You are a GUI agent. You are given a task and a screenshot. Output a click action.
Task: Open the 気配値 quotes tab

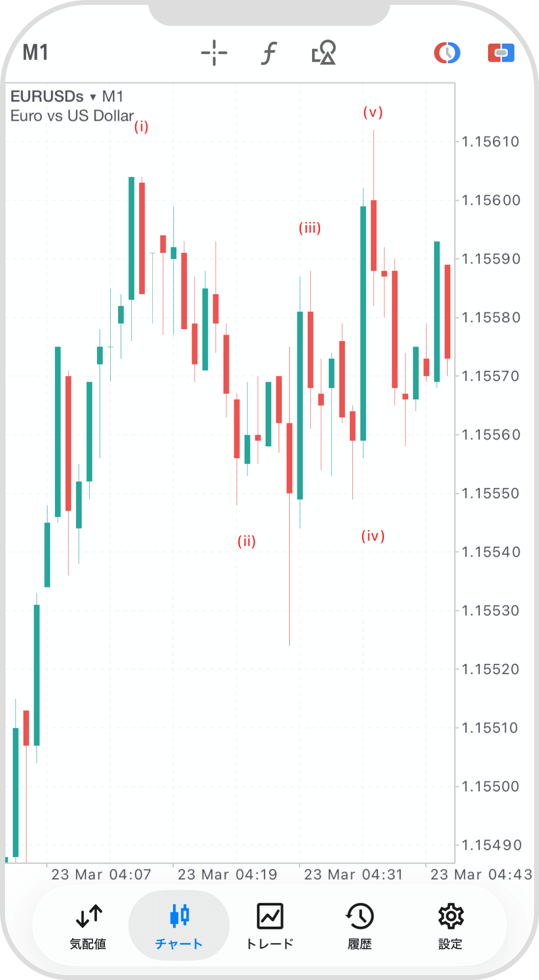click(88, 925)
